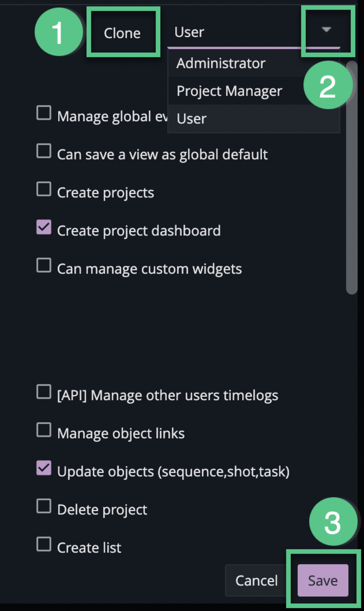Click the vertical scrollbar thumb
This screenshot has width=364, height=611.
(x=352, y=179)
